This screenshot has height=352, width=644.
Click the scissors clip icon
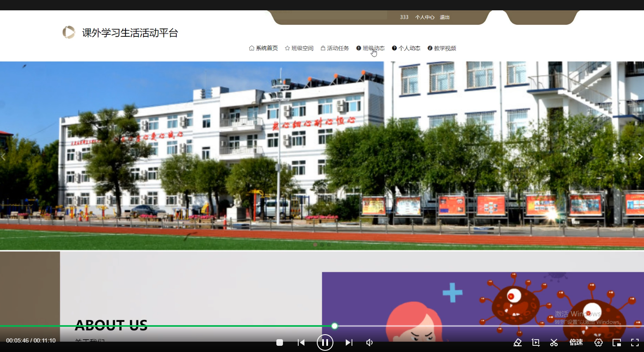pyautogui.click(x=554, y=342)
